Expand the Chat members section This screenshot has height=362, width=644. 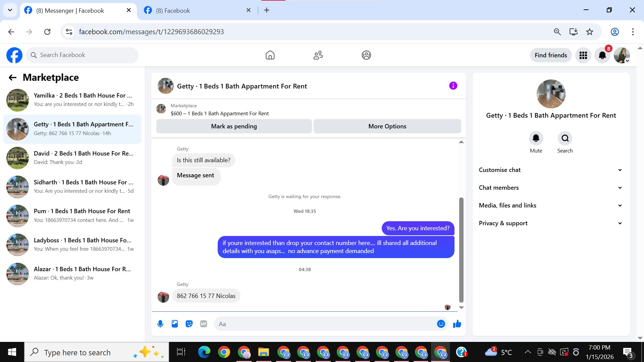click(x=550, y=188)
